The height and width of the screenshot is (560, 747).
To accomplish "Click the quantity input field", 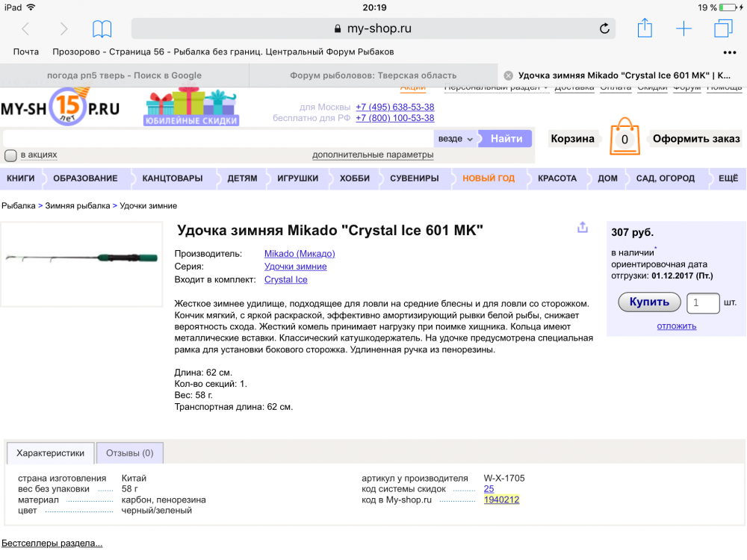I will (x=702, y=302).
